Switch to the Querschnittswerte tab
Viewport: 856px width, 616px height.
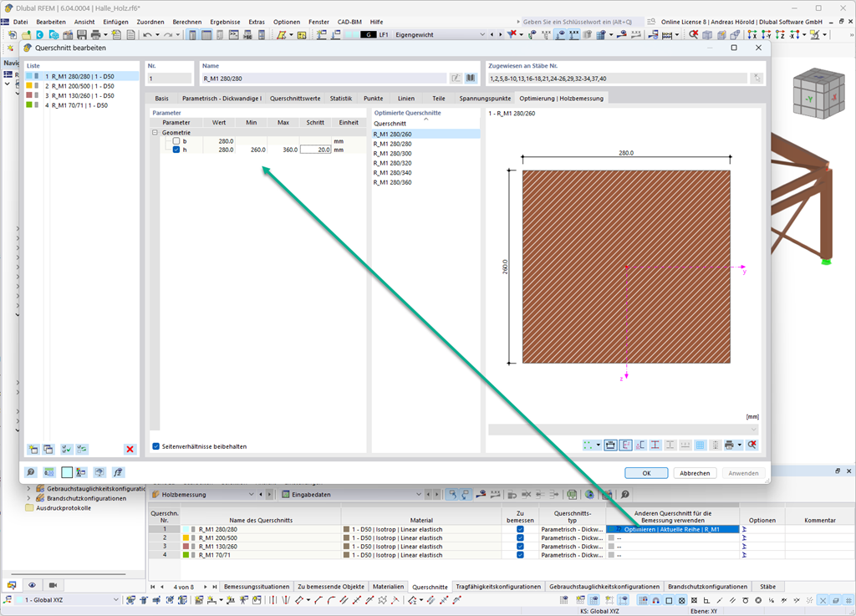point(295,99)
